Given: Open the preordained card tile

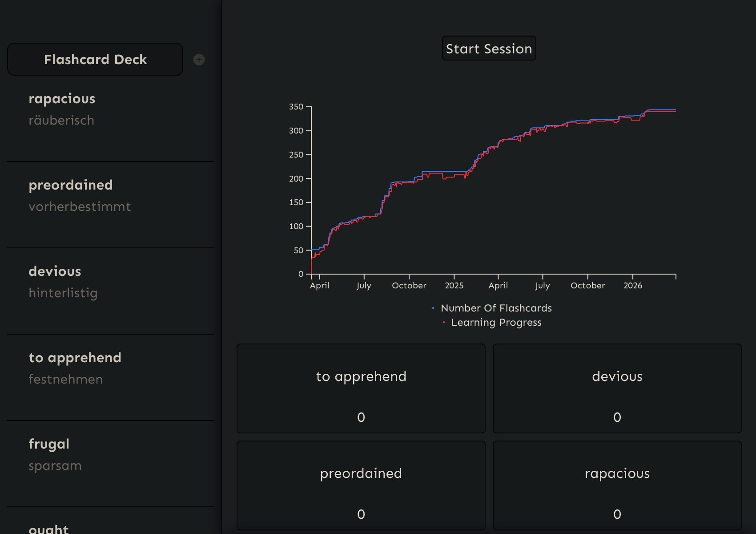Looking at the screenshot, I should (x=361, y=485).
